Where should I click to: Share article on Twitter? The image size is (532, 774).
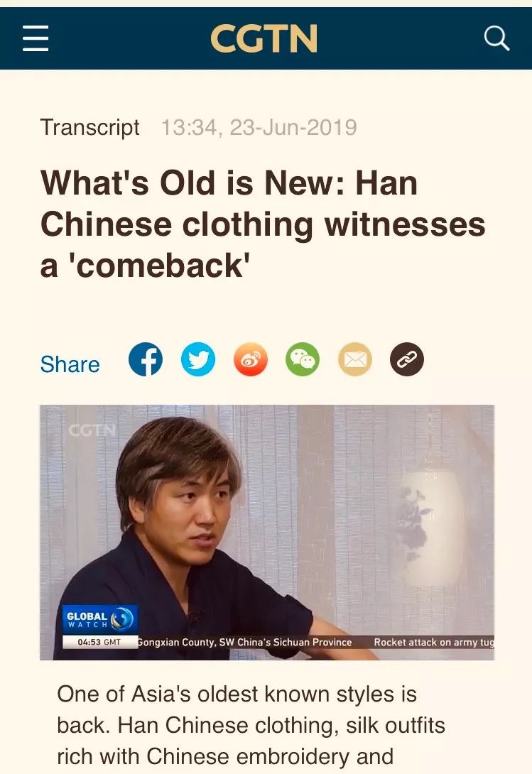coord(198,359)
